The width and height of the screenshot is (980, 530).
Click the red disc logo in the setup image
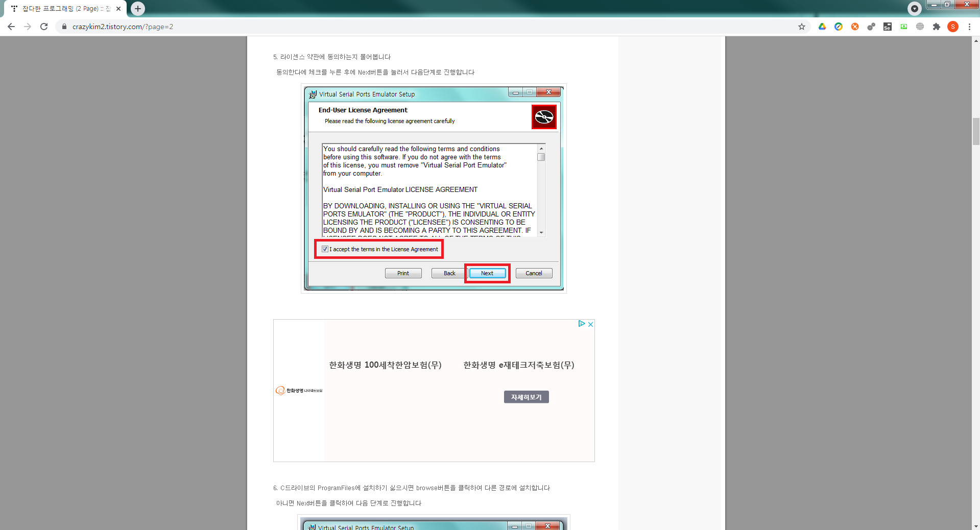[544, 117]
